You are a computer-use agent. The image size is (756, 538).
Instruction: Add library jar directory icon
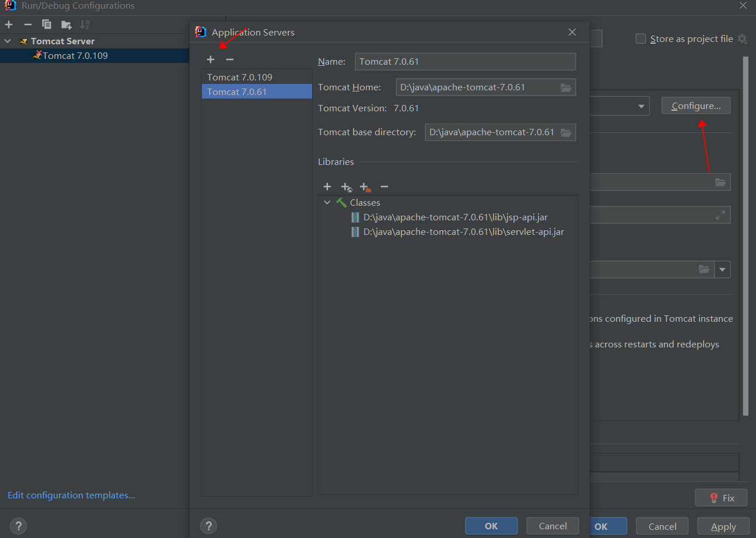pyautogui.click(x=366, y=187)
